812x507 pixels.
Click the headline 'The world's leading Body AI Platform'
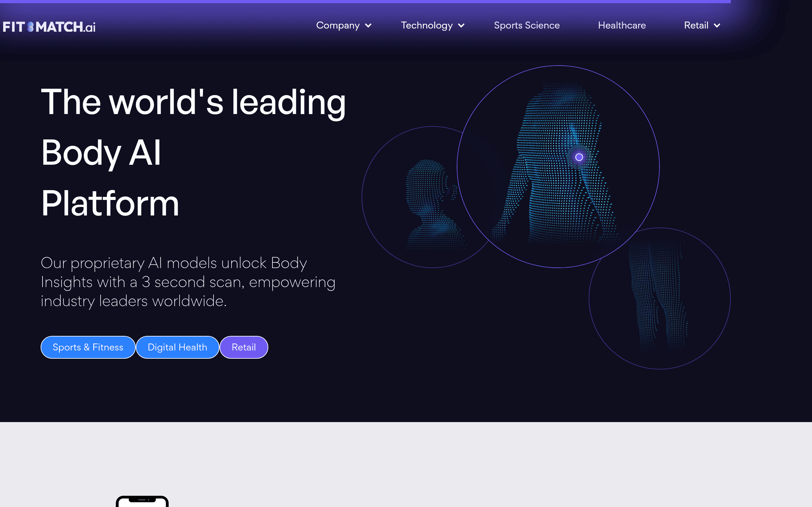(x=193, y=152)
